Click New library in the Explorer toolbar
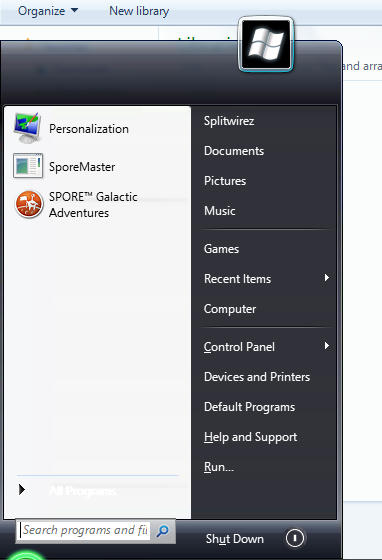Screen dimensions: 382x560 (x=139, y=11)
